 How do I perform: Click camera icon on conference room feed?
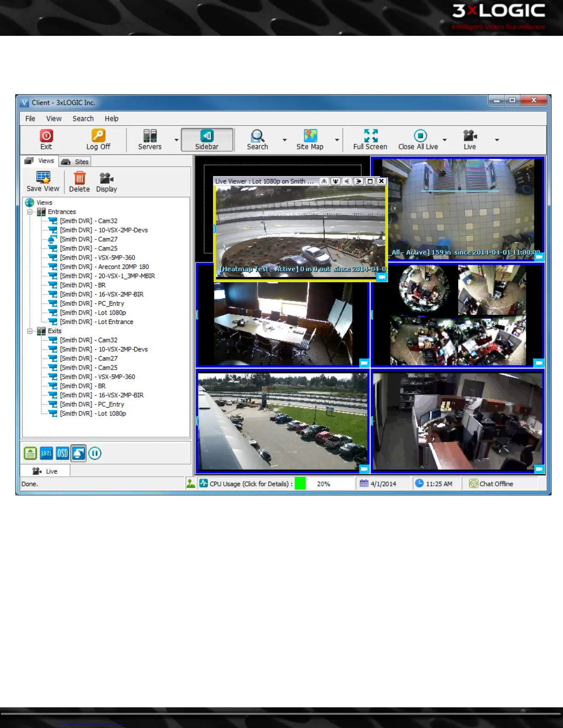click(x=364, y=363)
